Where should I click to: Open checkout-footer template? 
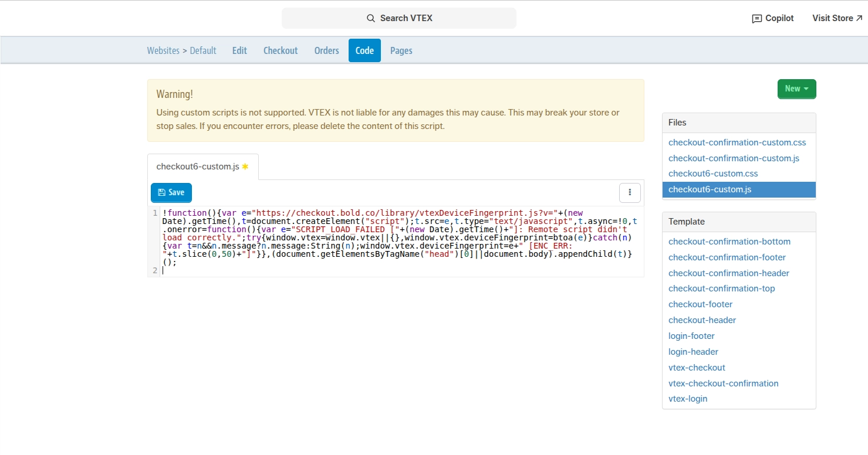pos(701,304)
